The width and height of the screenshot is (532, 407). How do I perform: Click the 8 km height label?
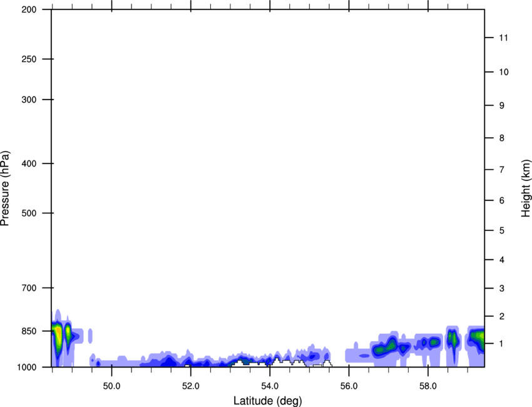(502, 138)
